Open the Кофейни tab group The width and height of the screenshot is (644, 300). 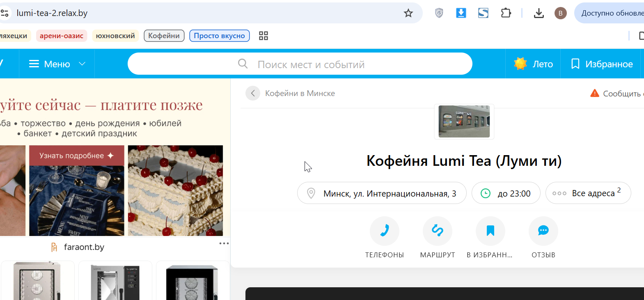164,36
